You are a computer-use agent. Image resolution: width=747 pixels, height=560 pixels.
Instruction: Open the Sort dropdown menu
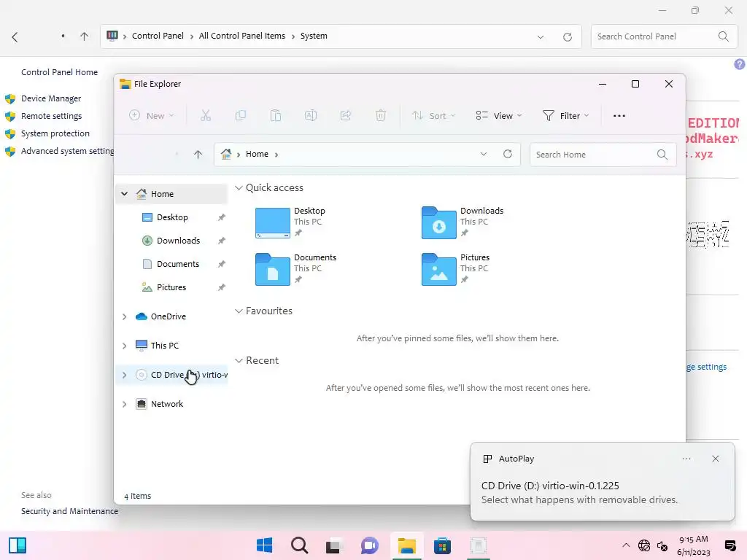click(434, 116)
